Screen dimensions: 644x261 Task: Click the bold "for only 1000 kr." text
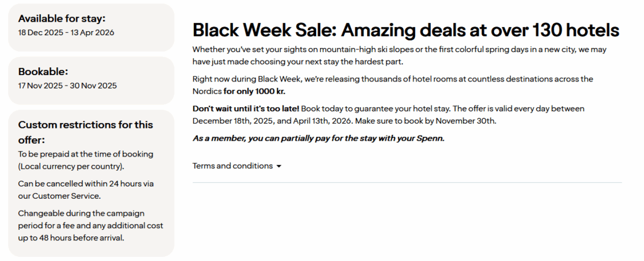click(255, 91)
